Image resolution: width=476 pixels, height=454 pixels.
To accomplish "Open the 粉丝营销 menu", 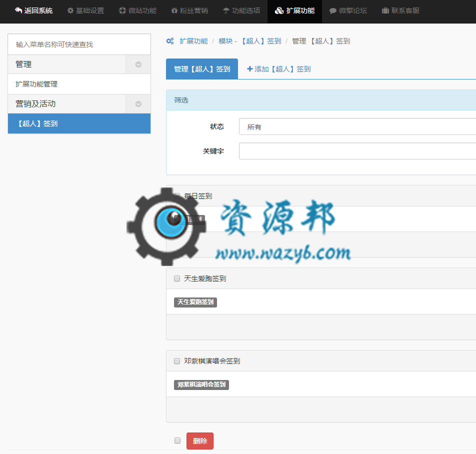I will tap(189, 11).
